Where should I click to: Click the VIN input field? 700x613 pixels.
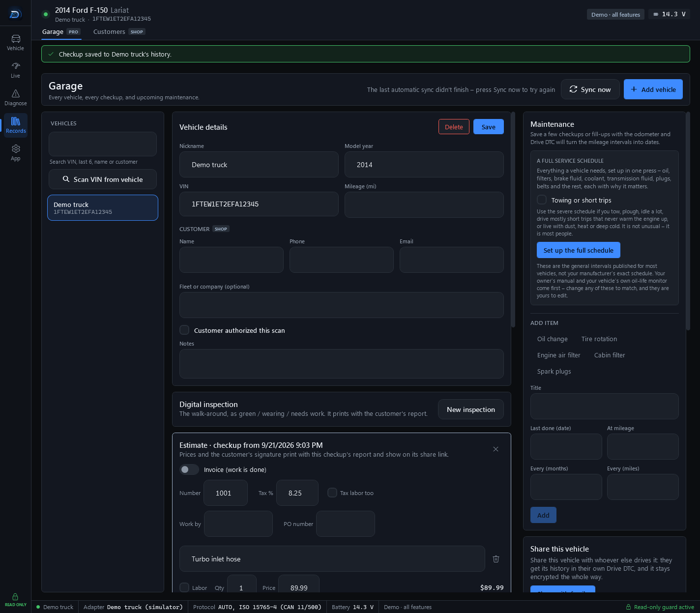coord(259,204)
